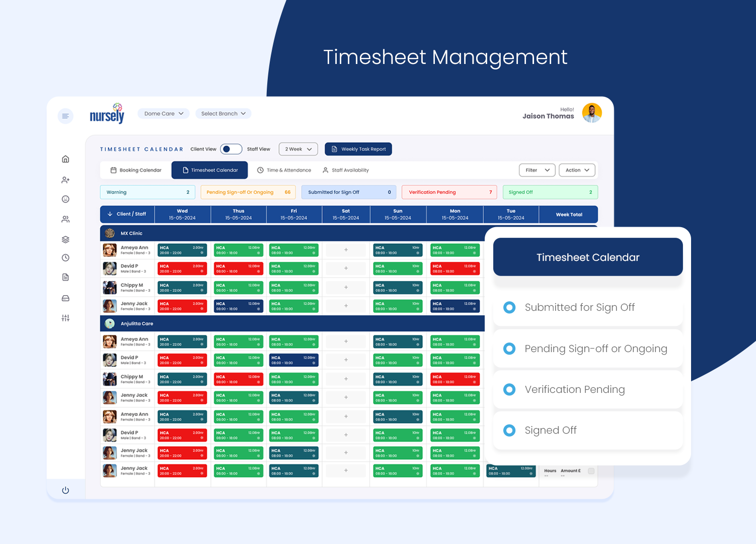Image resolution: width=756 pixels, height=544 pixels.
Task: Click the Warning status card showing 2
Action: [148, 192]
